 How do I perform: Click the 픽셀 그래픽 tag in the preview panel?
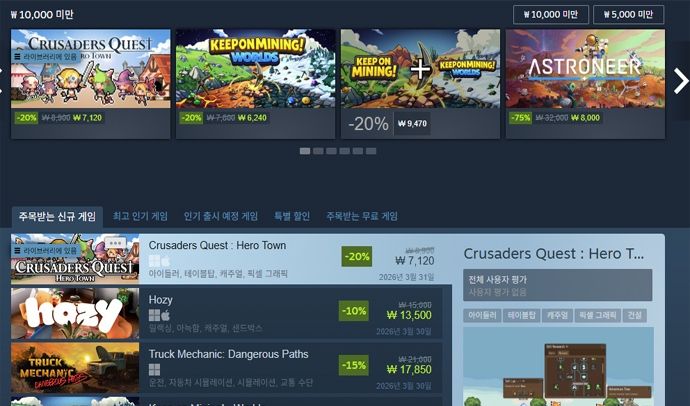coord(597,315)
